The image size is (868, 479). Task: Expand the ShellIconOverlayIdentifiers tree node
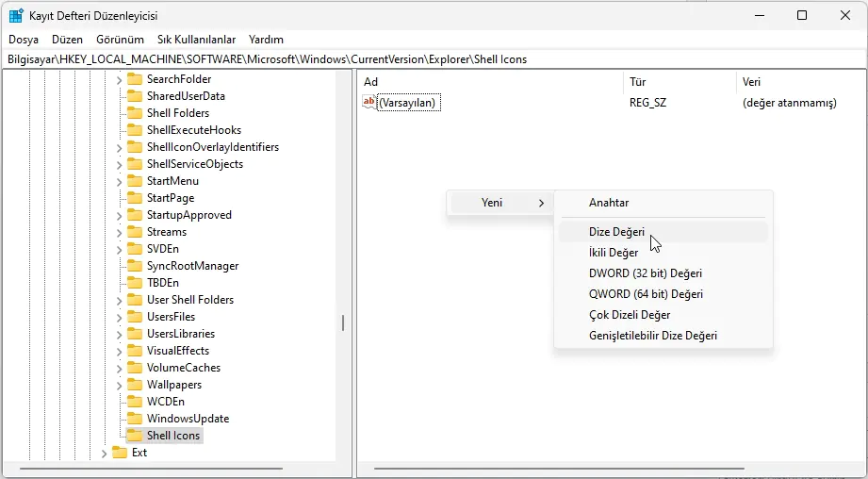[x=119, y=147]
